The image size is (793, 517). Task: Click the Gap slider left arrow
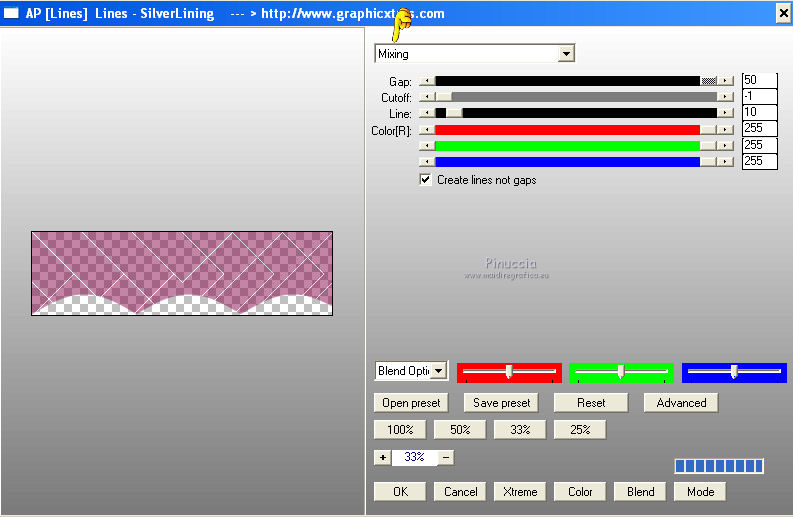click(x=427, y=81)
